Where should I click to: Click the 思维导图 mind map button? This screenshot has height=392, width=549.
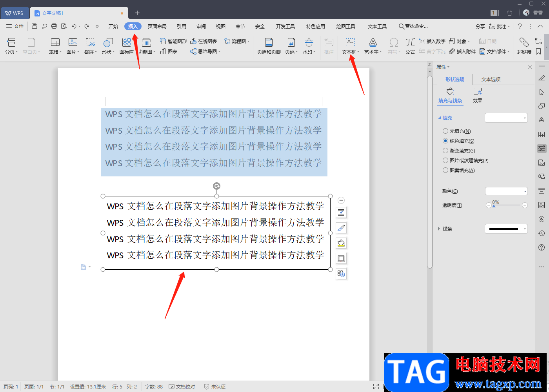click(x=205, y=51)
